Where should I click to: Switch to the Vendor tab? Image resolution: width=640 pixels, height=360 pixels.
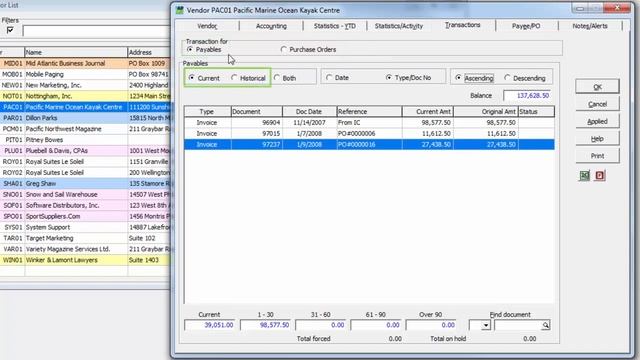[x=207, y=26]
